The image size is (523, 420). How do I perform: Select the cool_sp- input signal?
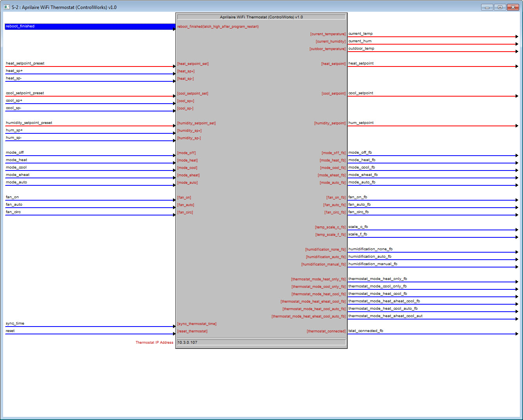coord(14,108)
